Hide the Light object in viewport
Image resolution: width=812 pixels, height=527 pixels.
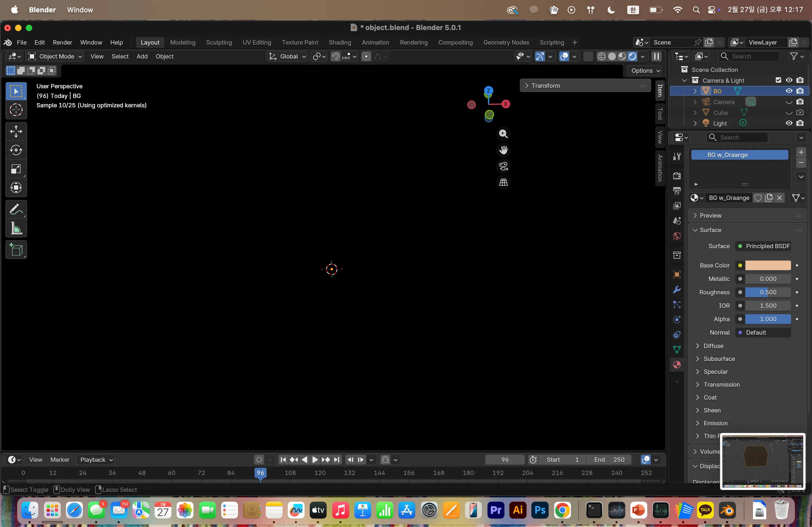[x=789, y=123]
